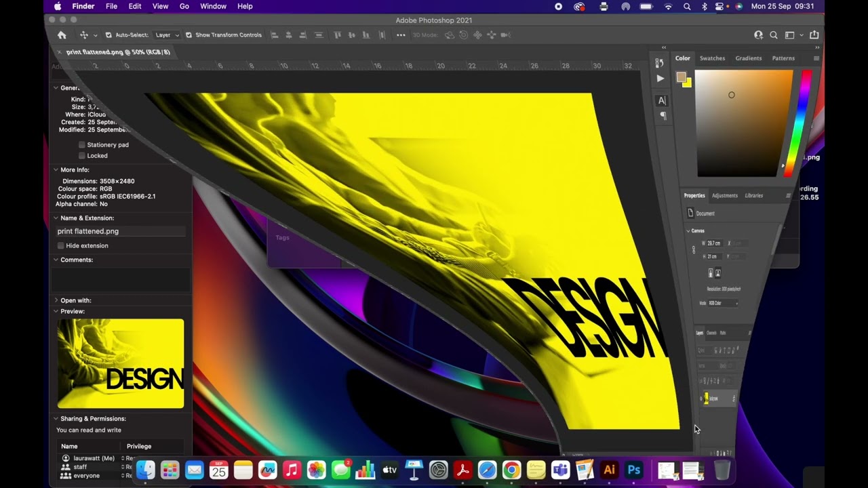Close the print flattened.png document tab
Screen dimensions: 868x488
point(59,52)
